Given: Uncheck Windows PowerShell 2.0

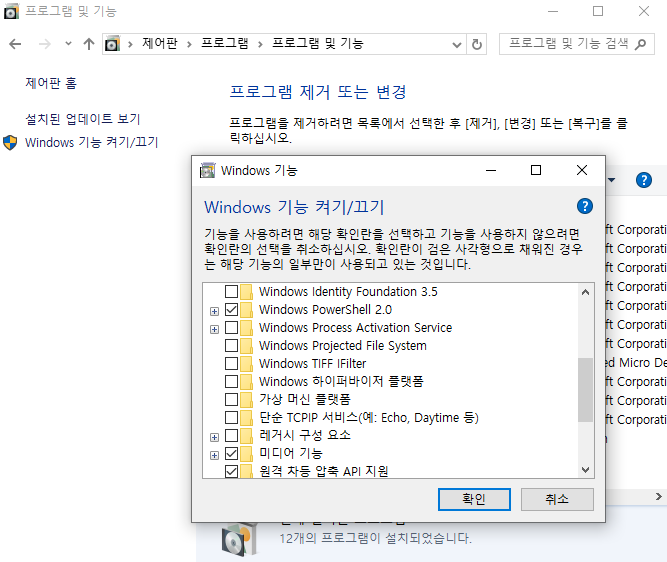Looking at the screenshot, I should pyautogui.click(x=231, y=309).
